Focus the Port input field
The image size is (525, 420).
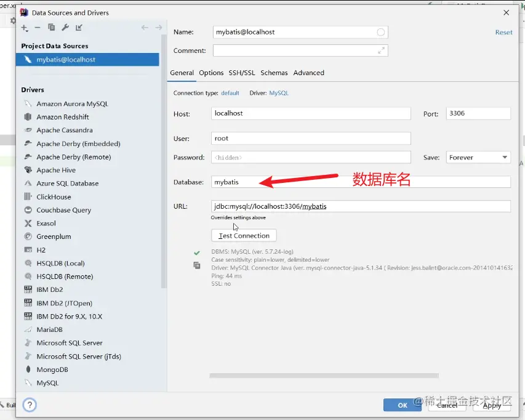[x=478, y=113]
